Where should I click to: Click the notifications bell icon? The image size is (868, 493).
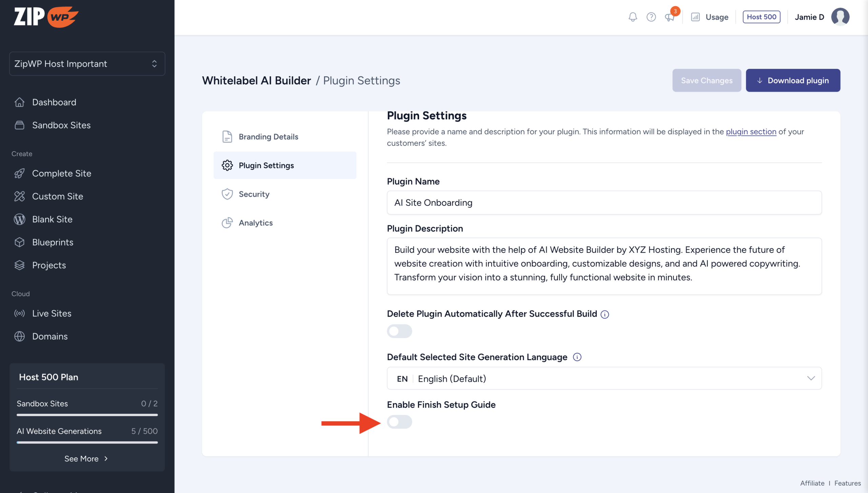(632, 17)
